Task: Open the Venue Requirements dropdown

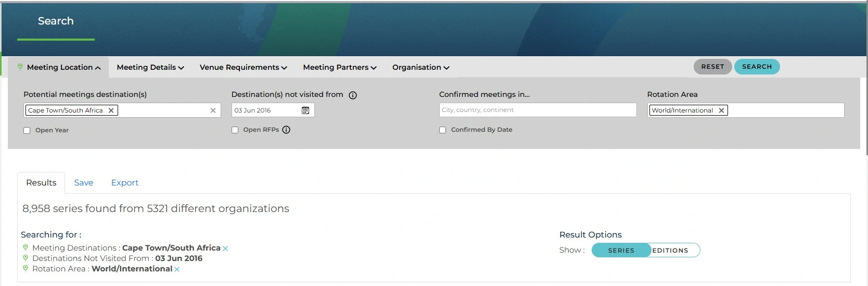Action: click(244, 67)
